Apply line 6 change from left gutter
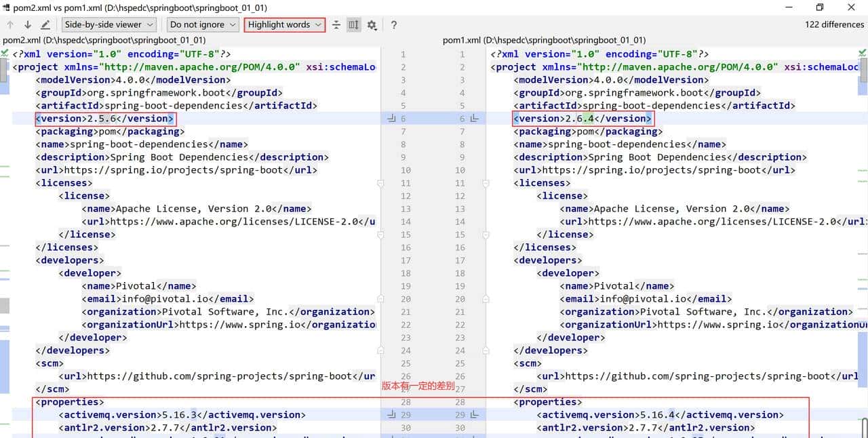 pyautogui.click(x=391, y=119)
